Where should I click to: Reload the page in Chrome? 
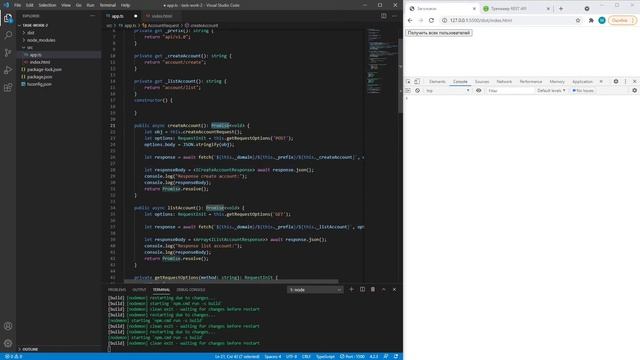[x=431, y=20]
